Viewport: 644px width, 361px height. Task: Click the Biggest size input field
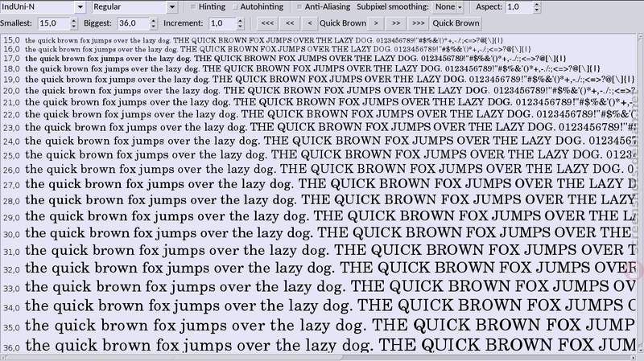click(134, 23)
